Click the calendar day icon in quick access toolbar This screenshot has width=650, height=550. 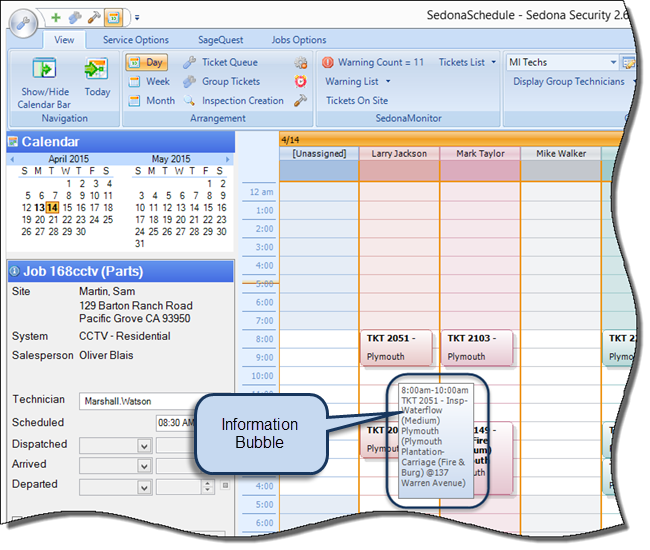(113, 17)
